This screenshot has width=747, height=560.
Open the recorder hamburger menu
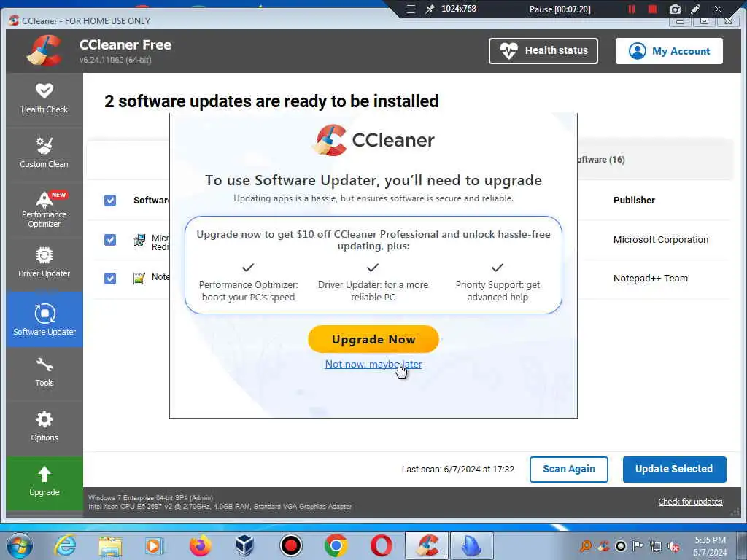(411, 9)
